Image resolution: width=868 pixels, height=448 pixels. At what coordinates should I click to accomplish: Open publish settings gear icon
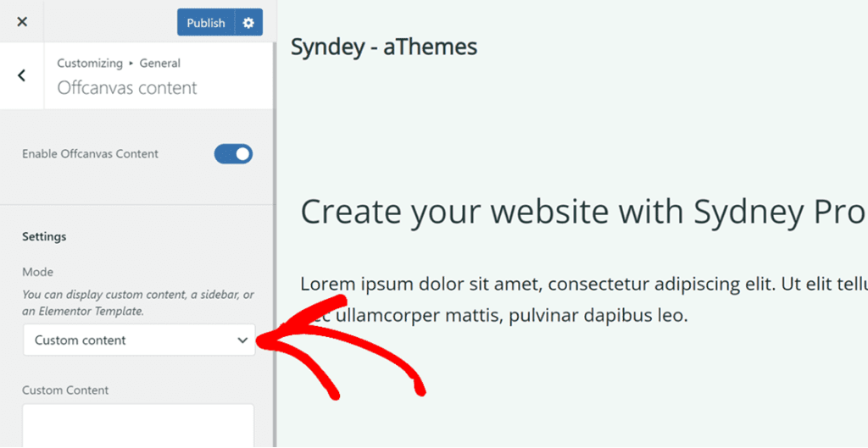[248, 23]
